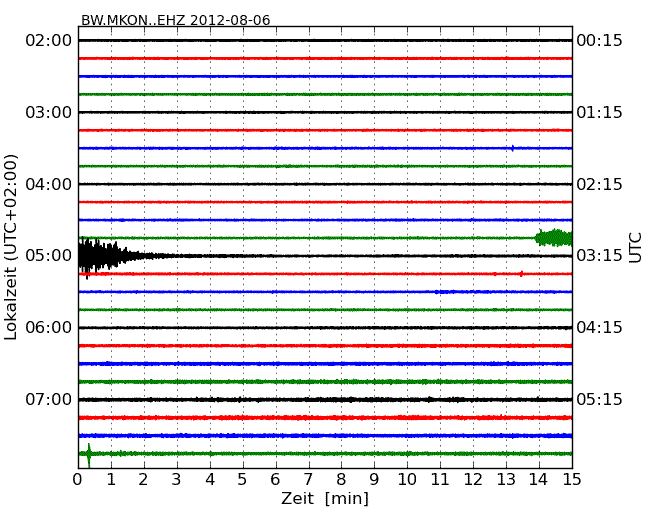Click the plot title BW.MKON..EHZ 2012-08-06
The image size is (650, 520).
(175, 20)
